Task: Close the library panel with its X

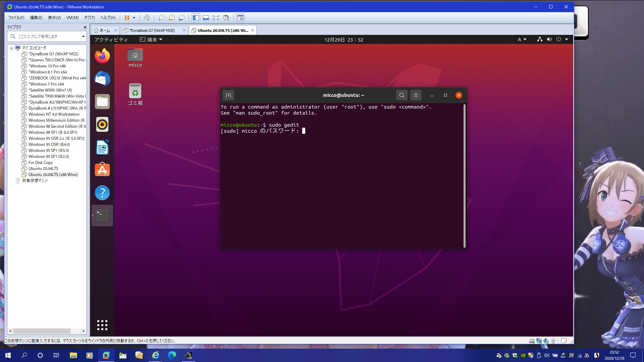Action: tap(85, 27)
